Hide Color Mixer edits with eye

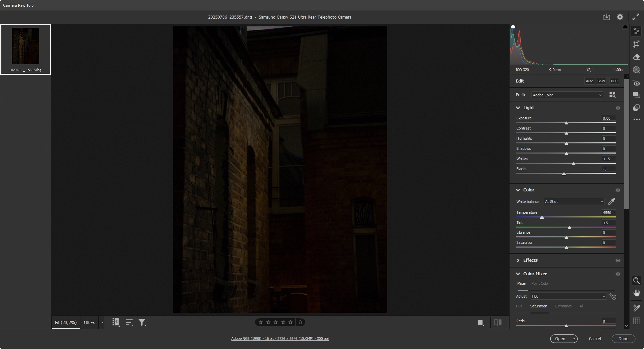pyautogui.click(x=618, y=274)
